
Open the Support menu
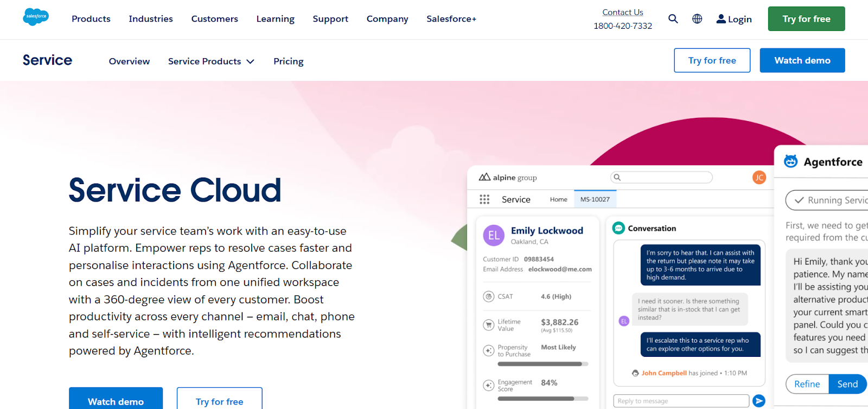(x=330, y=19)
